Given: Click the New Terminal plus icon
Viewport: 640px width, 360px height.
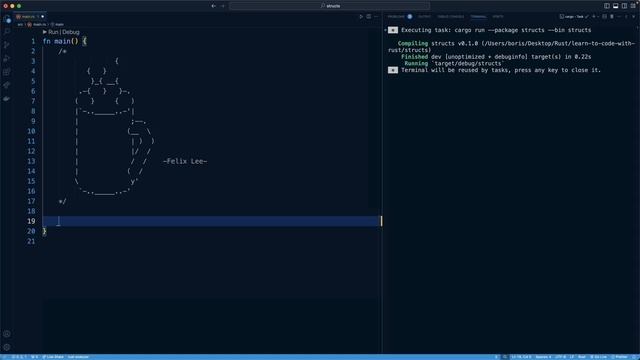Looking at the screenshot, I should click(594, 17).
